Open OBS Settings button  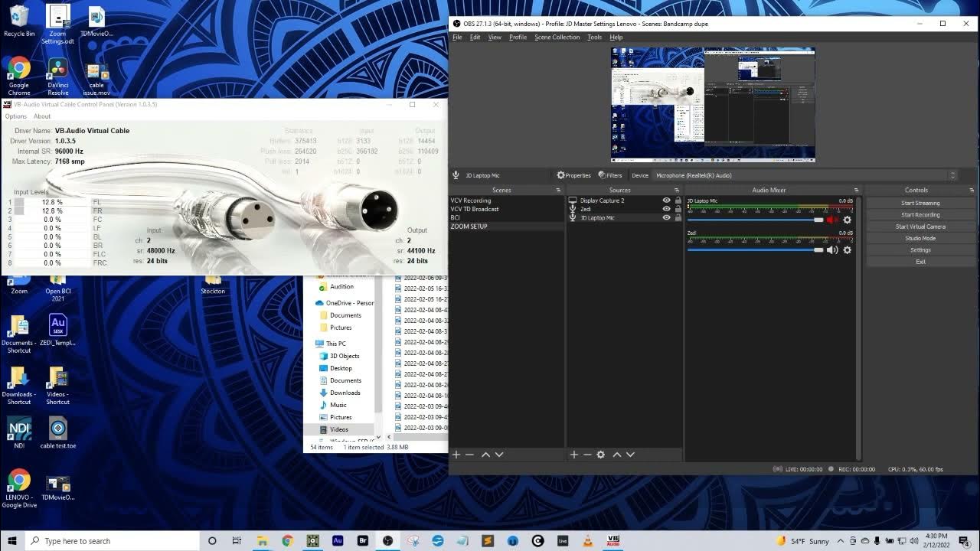920,250
